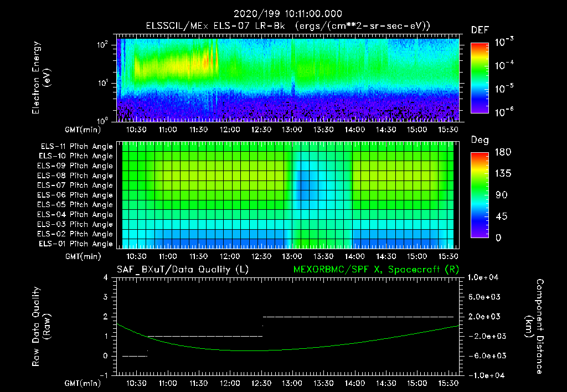This screenshot has height=392, width=567.
Task: Click the Raw Data Quality axis label
Action: tap(41, 327)
